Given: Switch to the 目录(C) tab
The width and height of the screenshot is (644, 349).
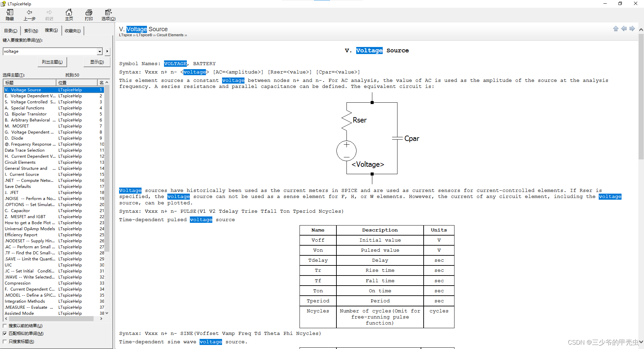Looking at the screenshot, I should pyautogui.click(x=10, y=31).
